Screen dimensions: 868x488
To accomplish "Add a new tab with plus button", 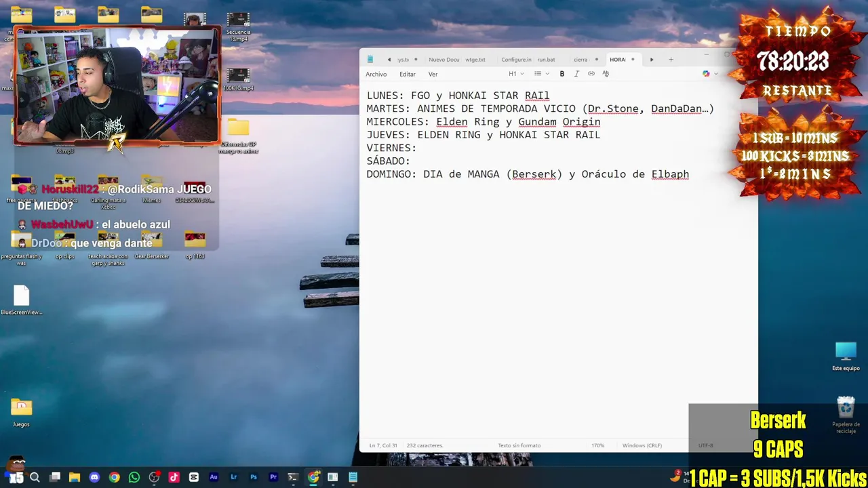I will point(671,60).
